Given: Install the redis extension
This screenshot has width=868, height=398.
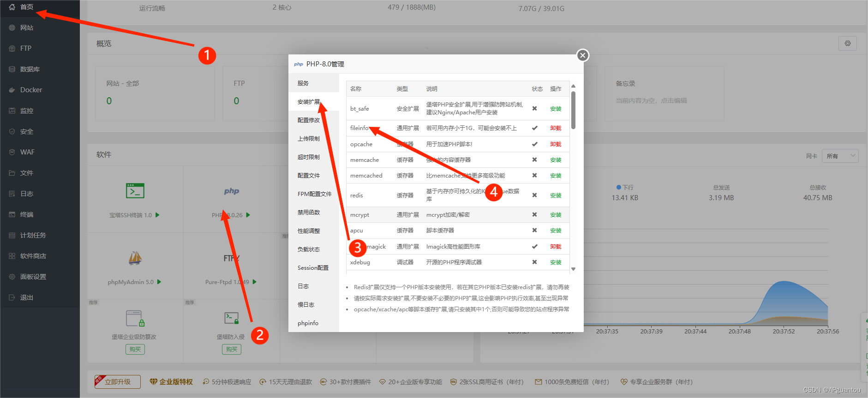Looking at the screenshot, I should (556, 196).
